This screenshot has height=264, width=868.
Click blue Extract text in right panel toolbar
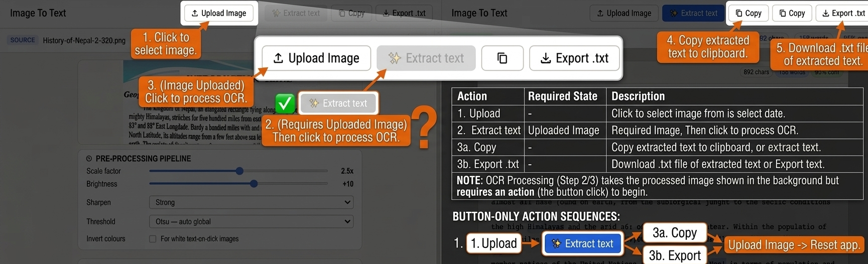point(694,13)
